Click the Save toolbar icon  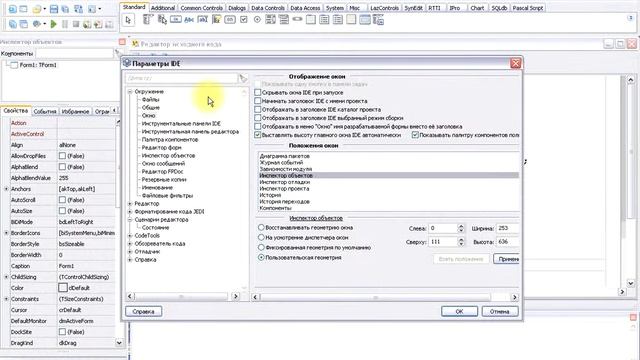(x=54, y=9)
